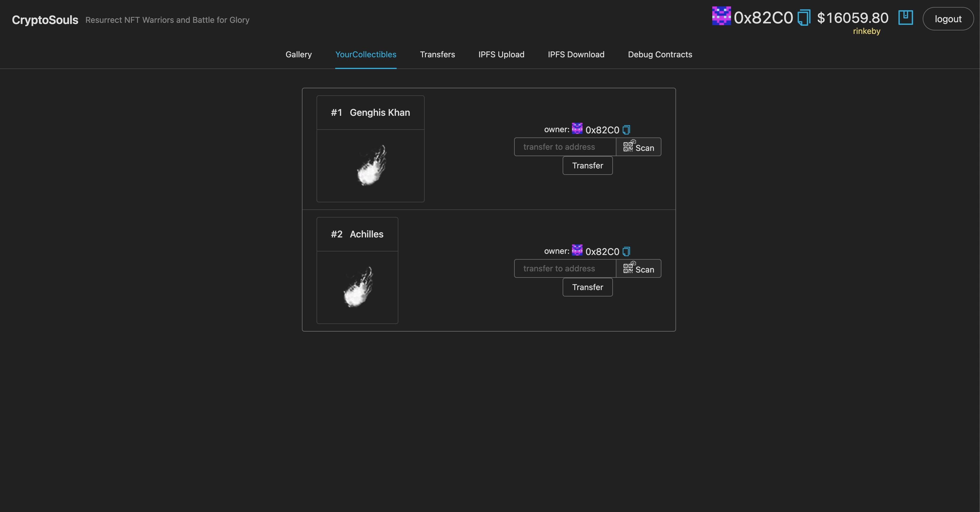Click the Genghis Khan owner address 0x82C0
Viewport: 980px width, 512px height.
[x=602, y=130]
